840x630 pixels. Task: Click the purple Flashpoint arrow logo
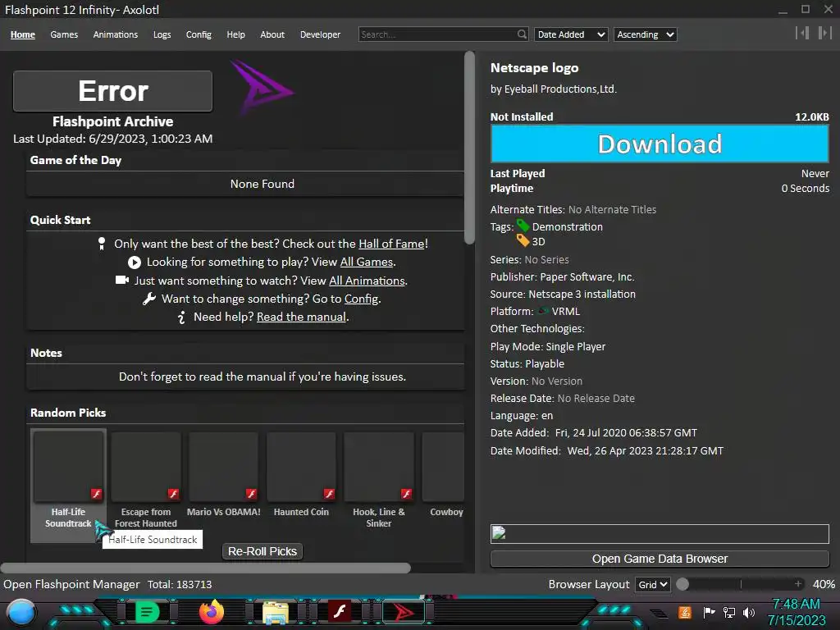click(262, 87)
